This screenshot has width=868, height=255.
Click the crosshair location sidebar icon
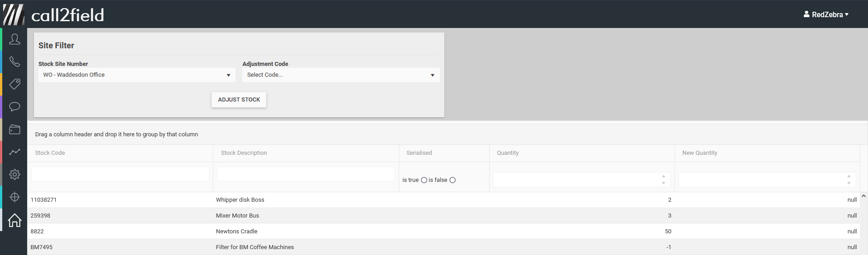pos(14,197)
